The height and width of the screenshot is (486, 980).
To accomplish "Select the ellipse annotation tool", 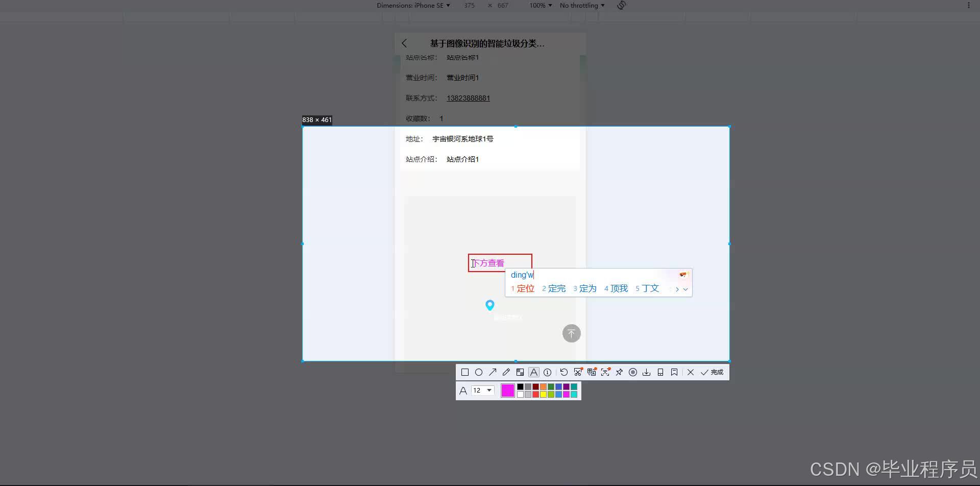I will coord(479,372).
